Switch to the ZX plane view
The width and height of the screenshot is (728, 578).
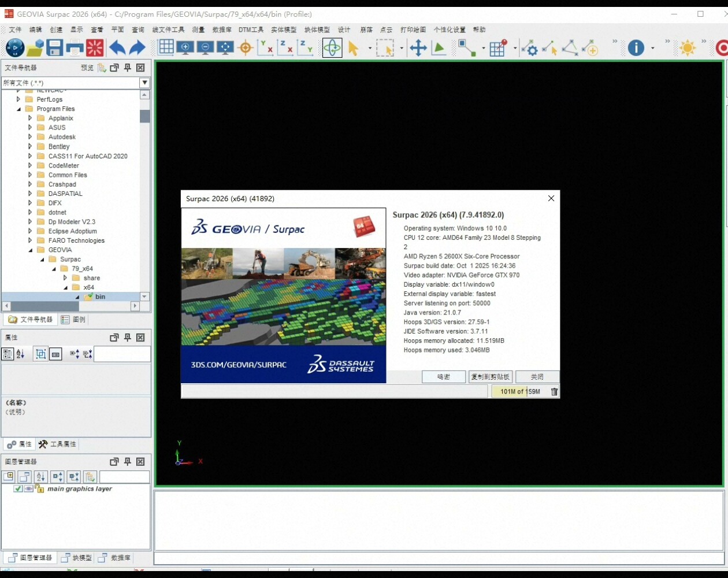[285, 47]
